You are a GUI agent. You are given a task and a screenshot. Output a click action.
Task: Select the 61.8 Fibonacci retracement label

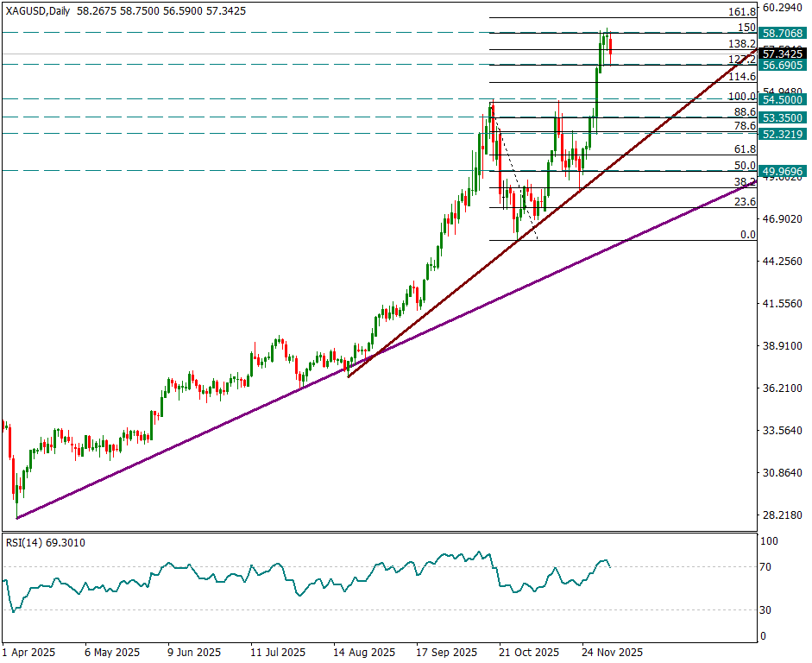point(745,149)
